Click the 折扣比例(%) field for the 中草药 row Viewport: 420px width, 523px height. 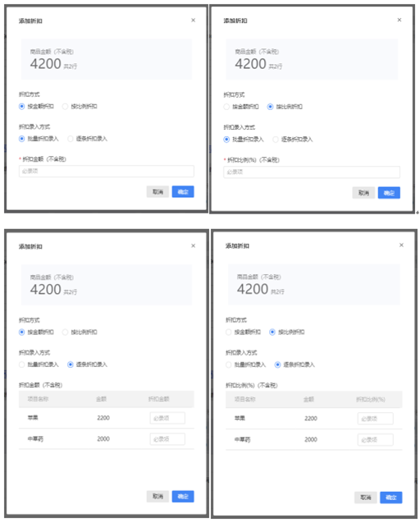tap(376, 439)
